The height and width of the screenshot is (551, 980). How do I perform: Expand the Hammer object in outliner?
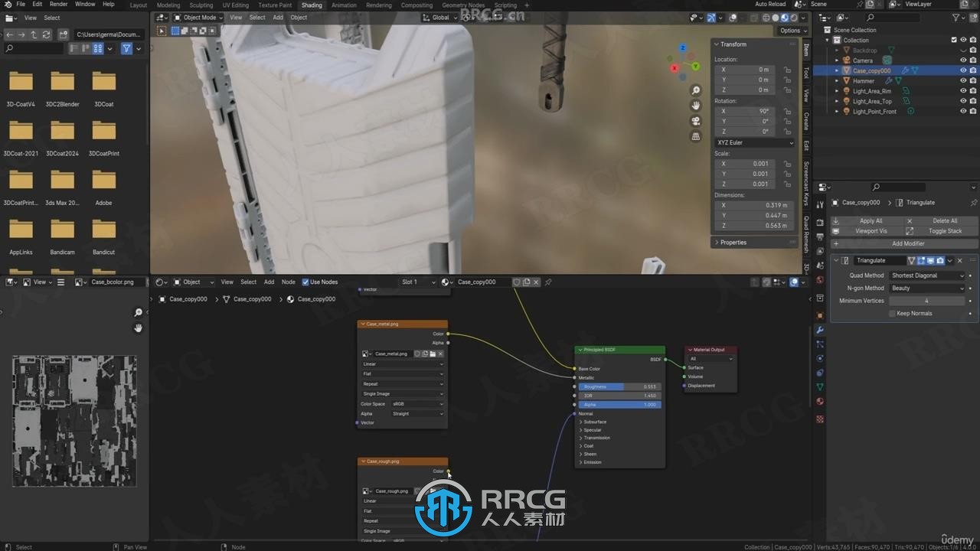click(837, 81)
